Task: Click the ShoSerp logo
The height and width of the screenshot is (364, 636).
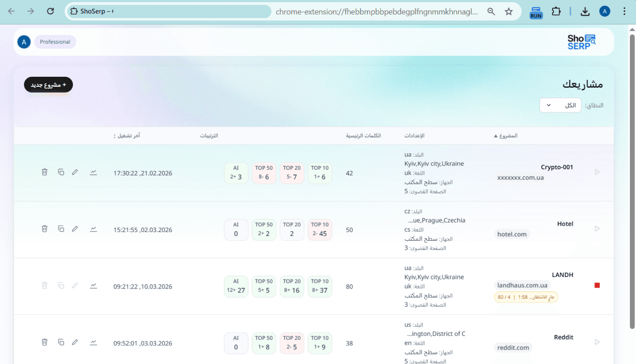Action: tap(582, 42)
